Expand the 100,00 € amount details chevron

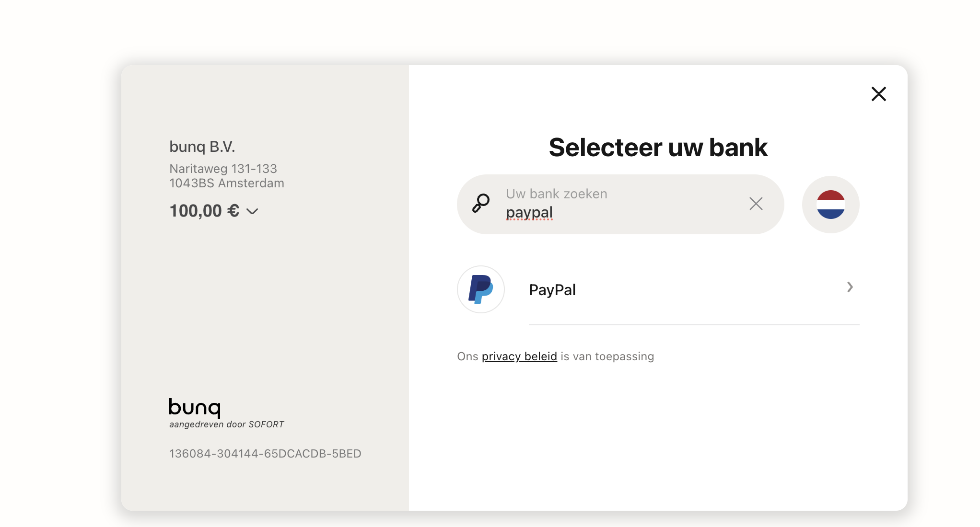tap(253, 211)
